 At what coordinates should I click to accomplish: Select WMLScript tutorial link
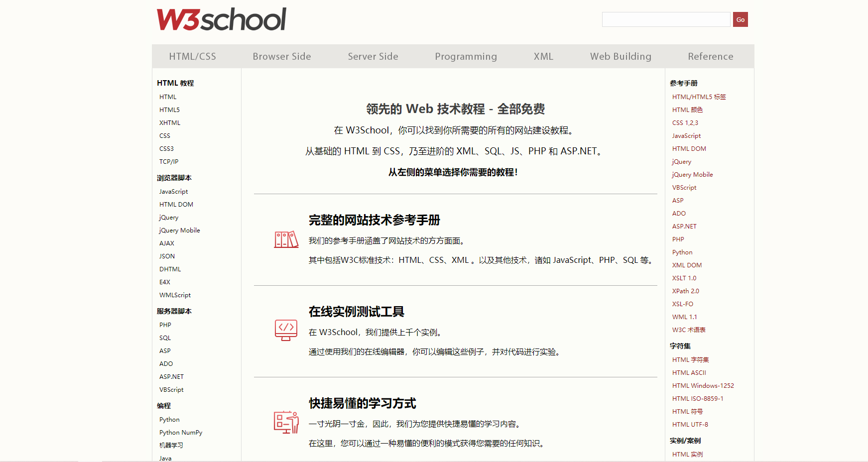[x=175, y=295]
